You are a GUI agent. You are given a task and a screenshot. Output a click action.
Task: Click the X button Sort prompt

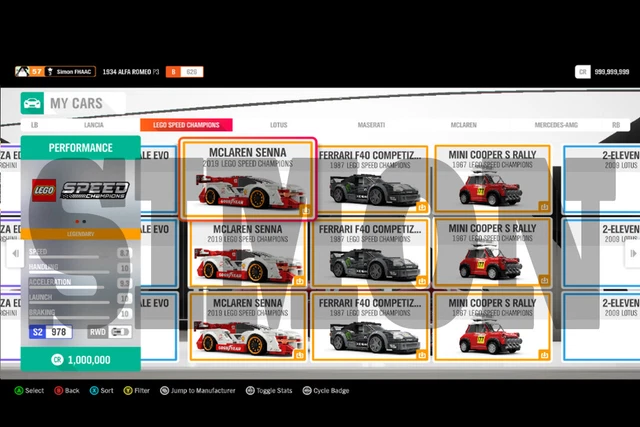[102, 391]
